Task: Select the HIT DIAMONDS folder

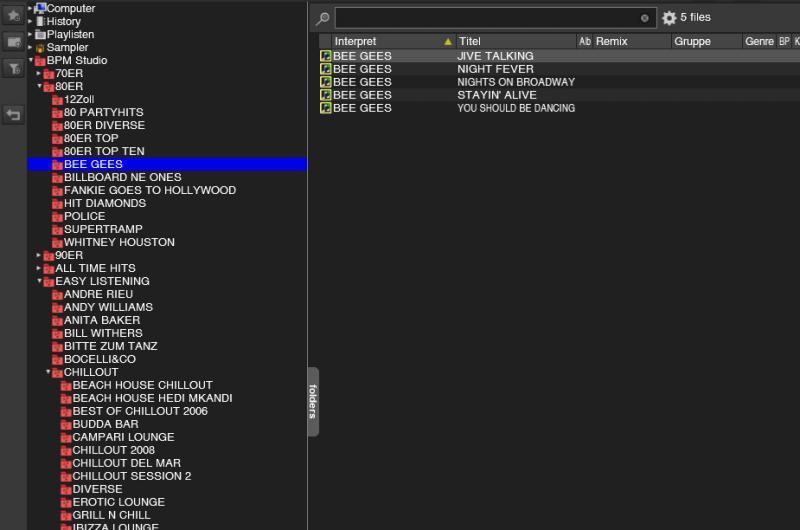Action: click(105, 204)
